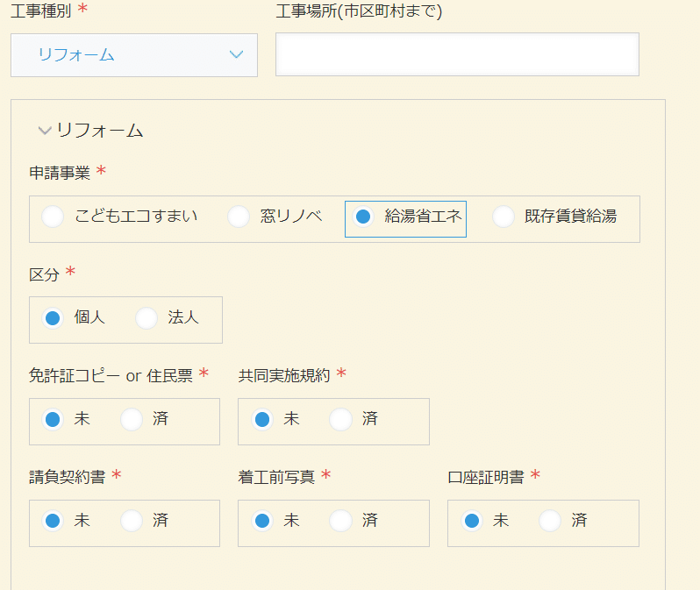The height and width of the screenshot is (590, 700).
Task: Select 既存賃貸給湯 radio option
Action: pos(504,217)
